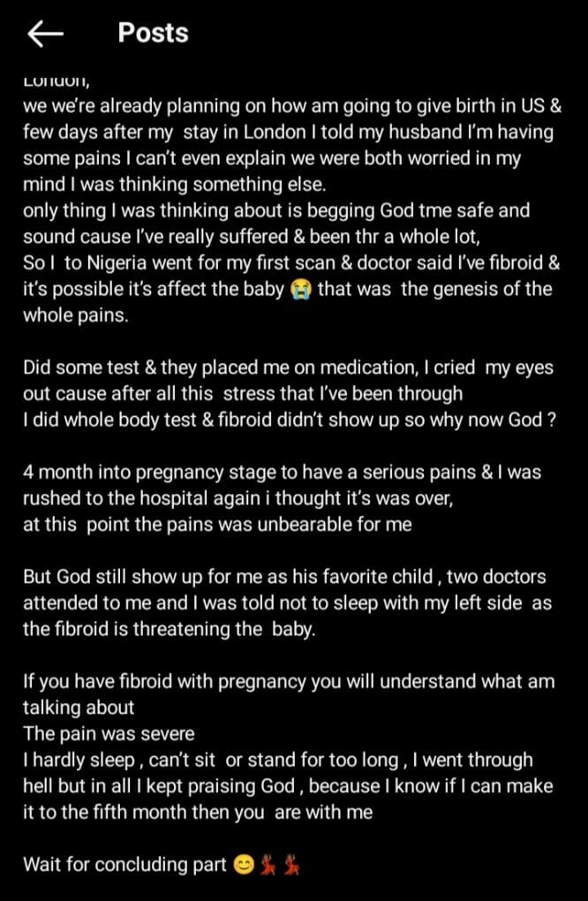Go back using the left arrow
The image size is (588, 901).
[x=45, y=34]
